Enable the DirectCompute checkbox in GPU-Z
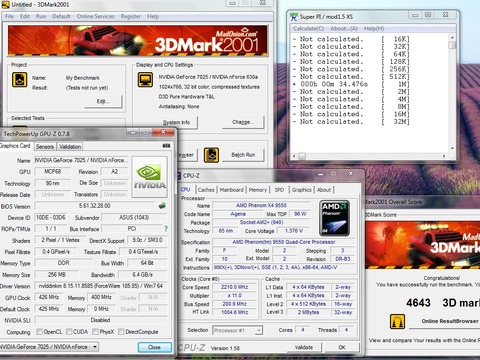 coord(121,331)
